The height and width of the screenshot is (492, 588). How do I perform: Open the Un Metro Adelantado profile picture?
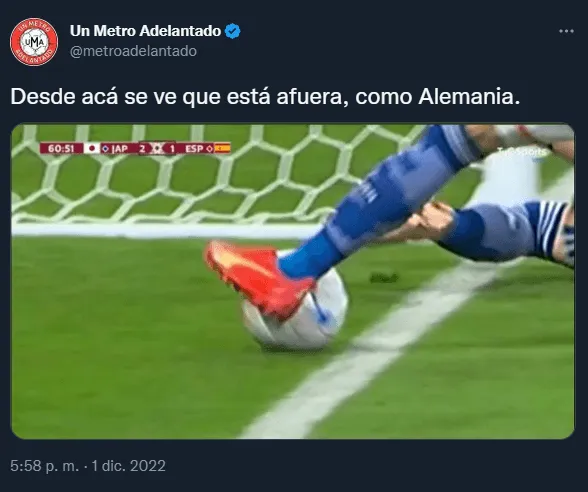tap(34, 42)
